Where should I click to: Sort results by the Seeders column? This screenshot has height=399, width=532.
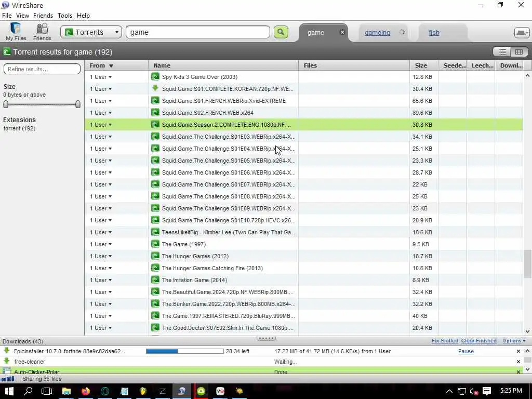click(x=453, y=65)
